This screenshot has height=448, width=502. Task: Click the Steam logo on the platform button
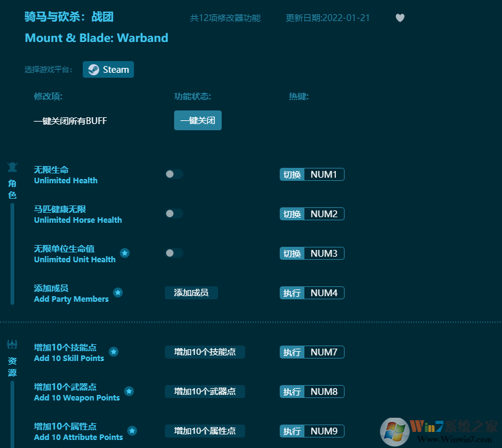pyautogui.click(x=93, y=69)
